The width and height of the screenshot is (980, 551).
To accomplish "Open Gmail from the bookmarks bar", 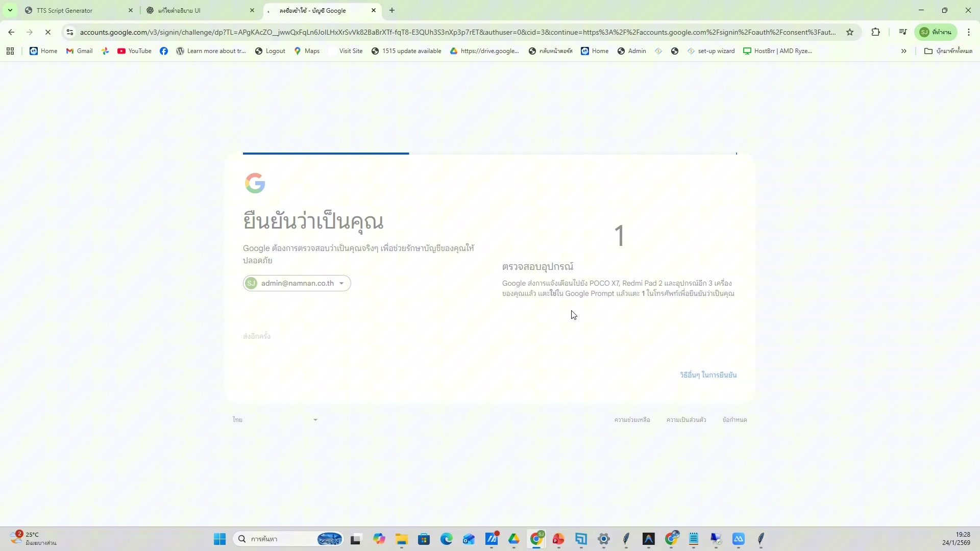I will [x=79, y=51].
